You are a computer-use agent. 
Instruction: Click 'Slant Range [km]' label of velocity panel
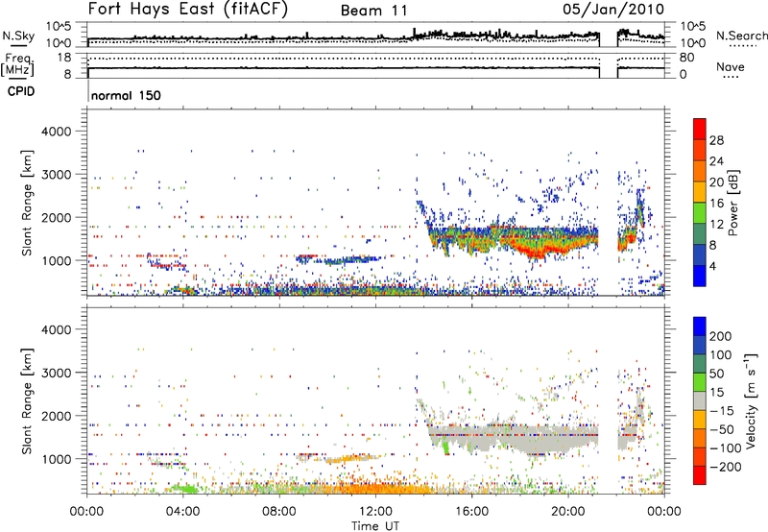click(28, 400)
